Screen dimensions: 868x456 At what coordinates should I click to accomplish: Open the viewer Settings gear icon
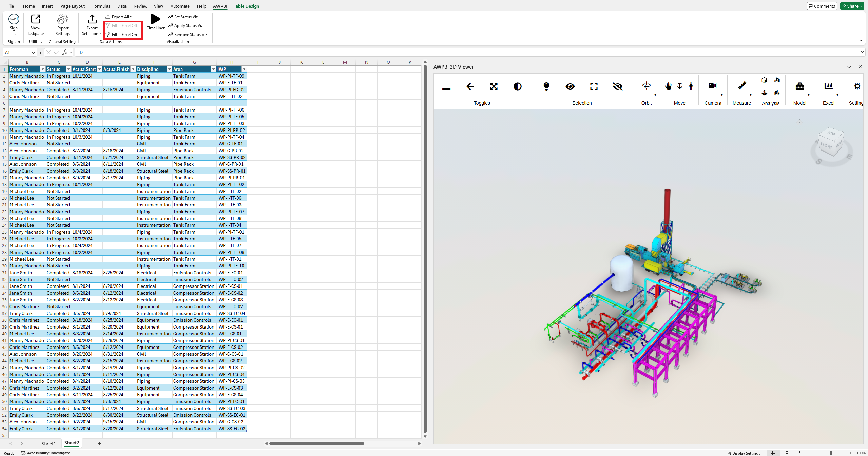857,86
